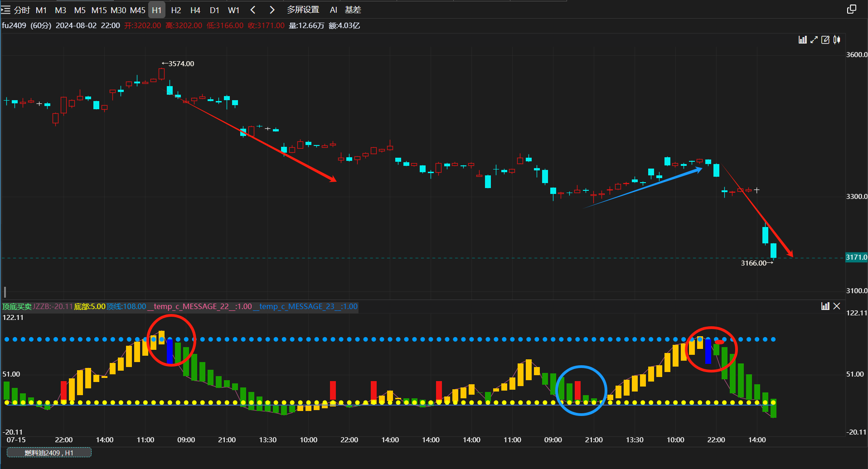Click the JZZB:-20.11 indicator value
Viewport: 868px width, 469px height.
pos(53,307)
